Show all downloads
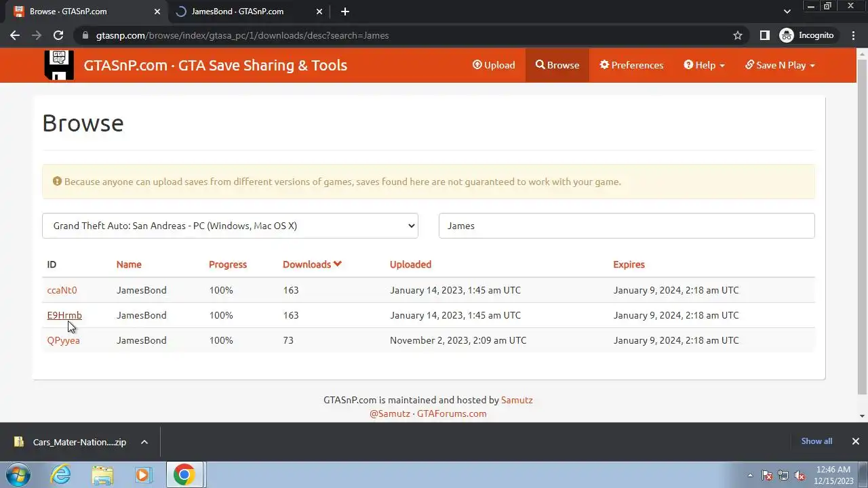The image size is (868, 488). [x=816, y=441]
